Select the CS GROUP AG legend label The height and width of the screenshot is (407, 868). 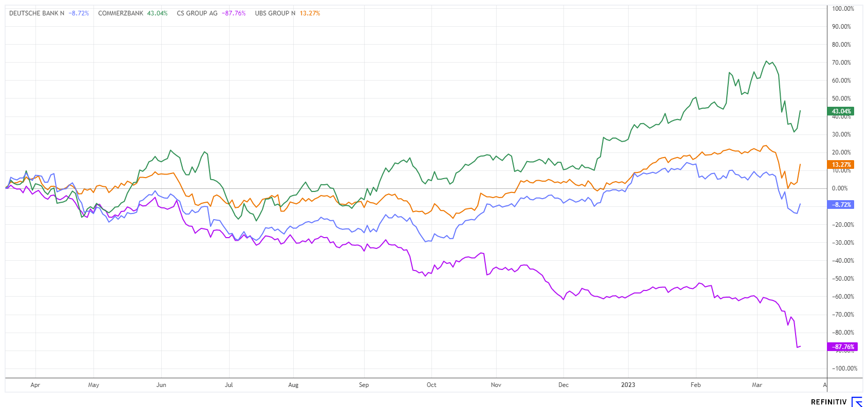[197, 13]
